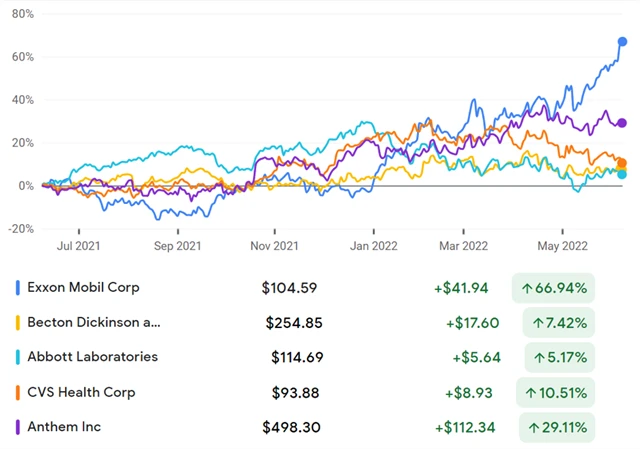Click the +$41.94 Exxon price change
This screenshot has height=449, width=640.
[x=461, y=288]
